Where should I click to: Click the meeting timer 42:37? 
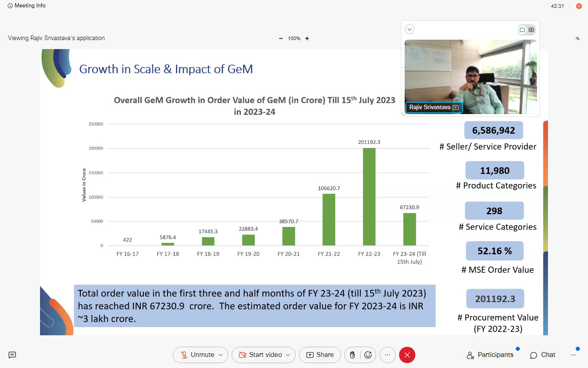click(x=557, y=6)
